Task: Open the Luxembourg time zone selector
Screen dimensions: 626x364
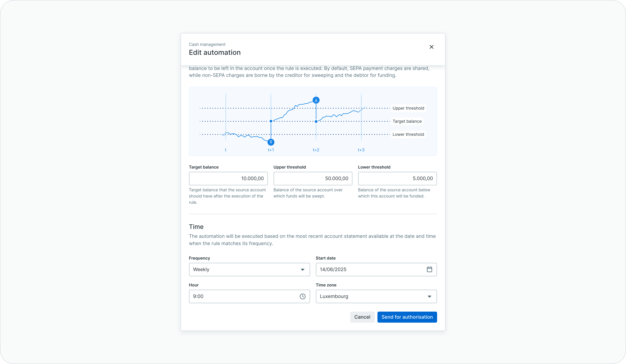Action: coord(370,296)
